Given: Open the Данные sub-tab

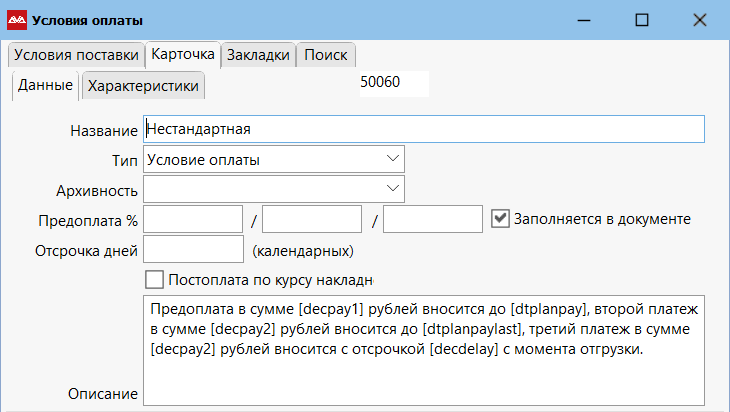Looking at the screenshot, I should pos(45,86).
